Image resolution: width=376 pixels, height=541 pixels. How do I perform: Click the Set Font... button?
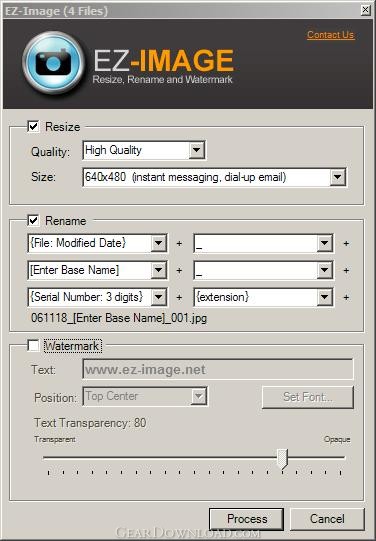point(308,397)
